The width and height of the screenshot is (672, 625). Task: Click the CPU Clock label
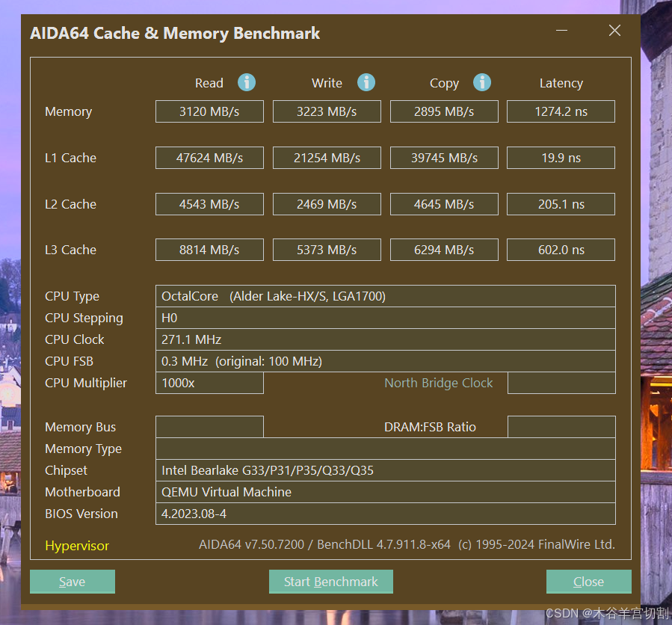point(75,339)
